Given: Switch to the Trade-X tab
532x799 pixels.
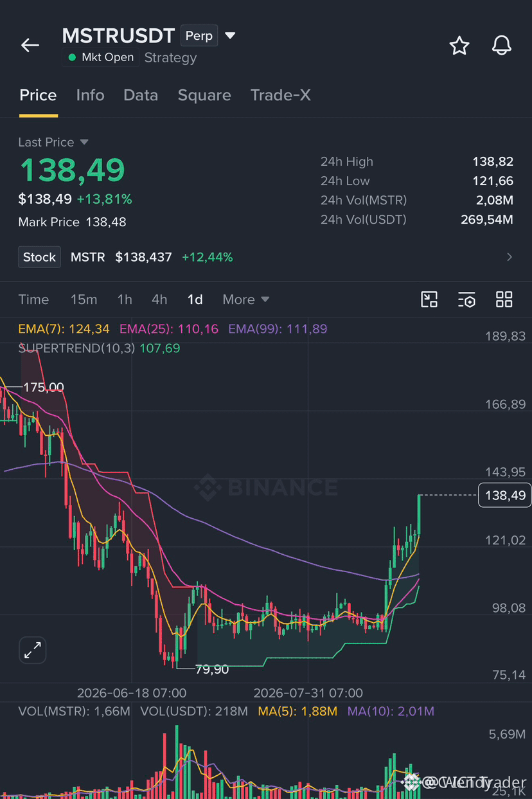Looking at the screenshot, I should [281, 95].
